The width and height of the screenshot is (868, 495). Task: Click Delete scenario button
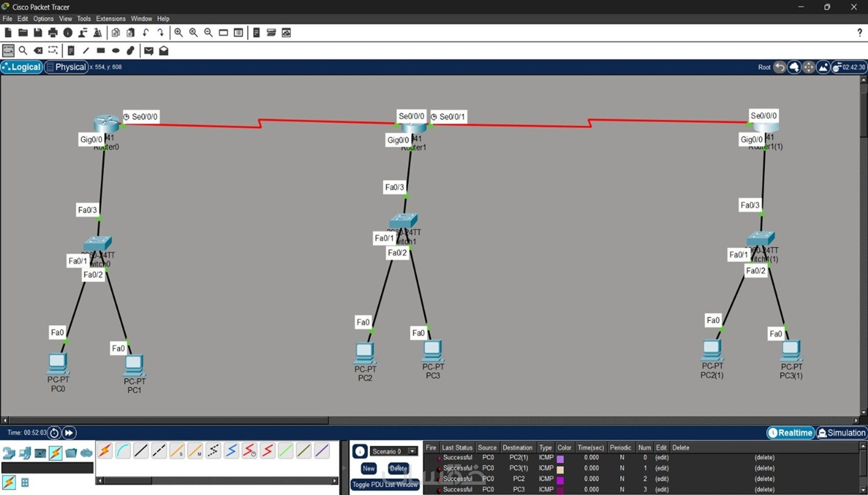pos(398,468)
